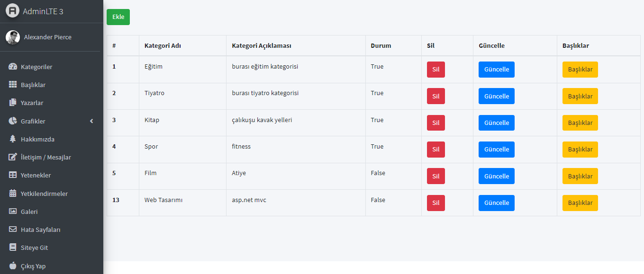Select the Yetenekler menu item

click(52, 175)
